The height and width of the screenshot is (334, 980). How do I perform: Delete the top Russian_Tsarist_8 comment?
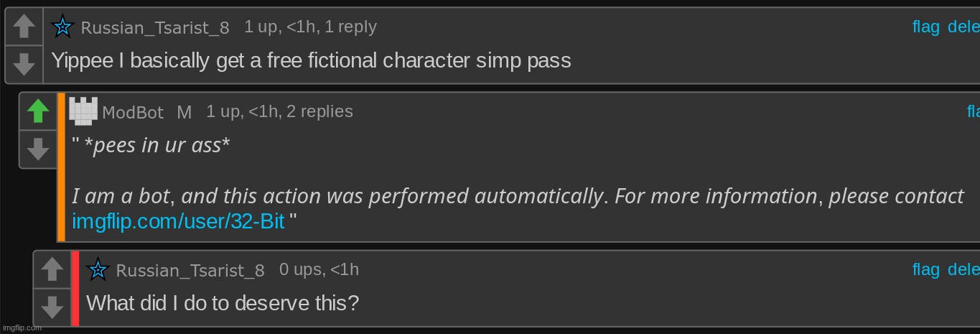coord(963,27)
